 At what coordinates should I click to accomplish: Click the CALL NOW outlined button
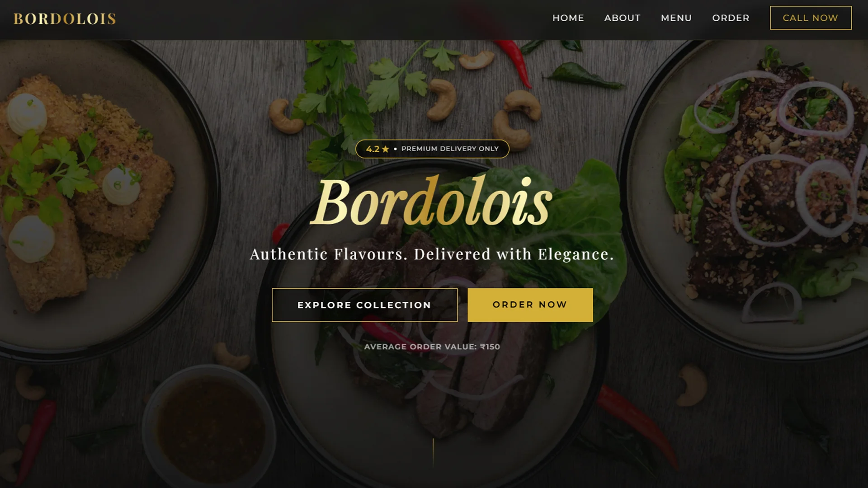tap(811, 18)
